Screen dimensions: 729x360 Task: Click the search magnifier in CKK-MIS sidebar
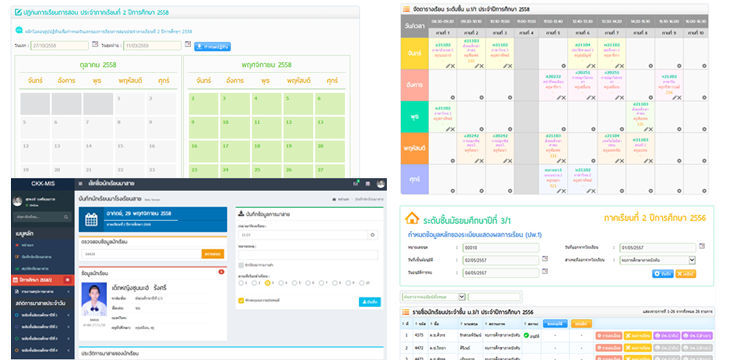(x=66, y=217)
